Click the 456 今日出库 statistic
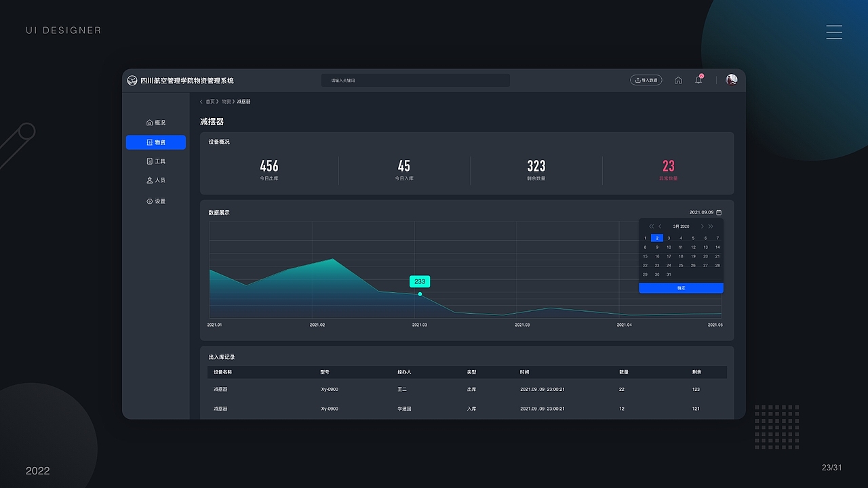This screenshot has width=868, height=488. coord(269,170)
